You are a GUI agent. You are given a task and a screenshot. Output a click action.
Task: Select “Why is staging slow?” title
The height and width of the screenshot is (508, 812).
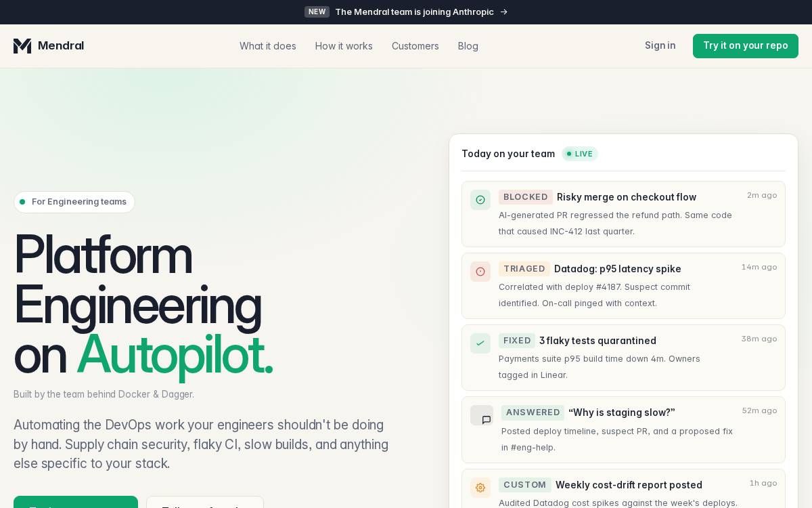pos(622,412)
